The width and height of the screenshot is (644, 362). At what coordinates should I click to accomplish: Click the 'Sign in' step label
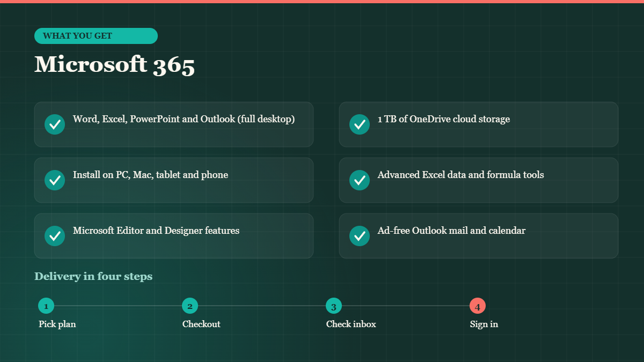(x=484, y=324)
